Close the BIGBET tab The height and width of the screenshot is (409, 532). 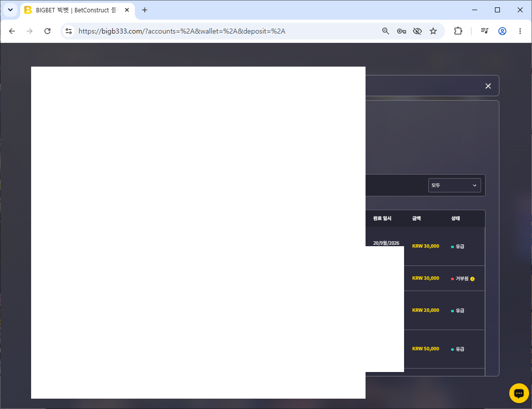click(x=127, y=10)
